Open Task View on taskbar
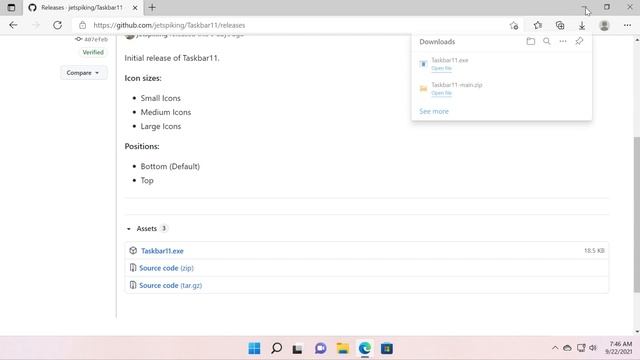Viewport: 640px width, 360px height. (298, 349)
